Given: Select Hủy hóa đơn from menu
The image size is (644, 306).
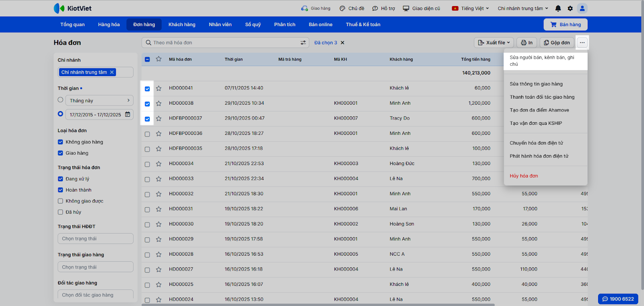Looking at the screenshot, I should 524,176.
